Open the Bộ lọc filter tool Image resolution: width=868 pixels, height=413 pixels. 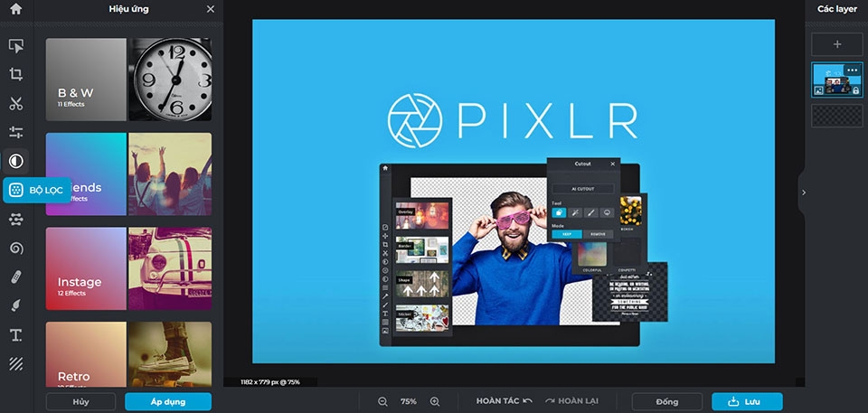pos(37,190)
